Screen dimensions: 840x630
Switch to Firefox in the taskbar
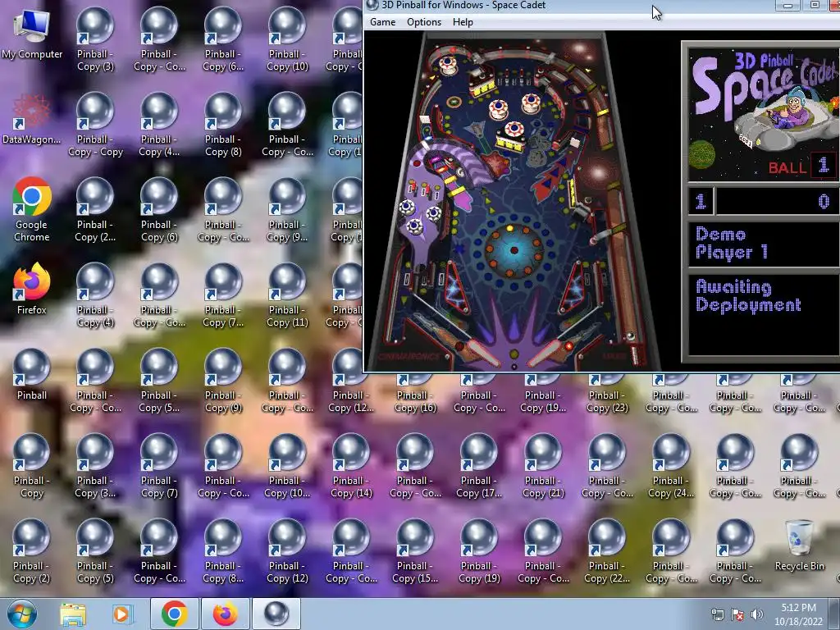point(225,614)
